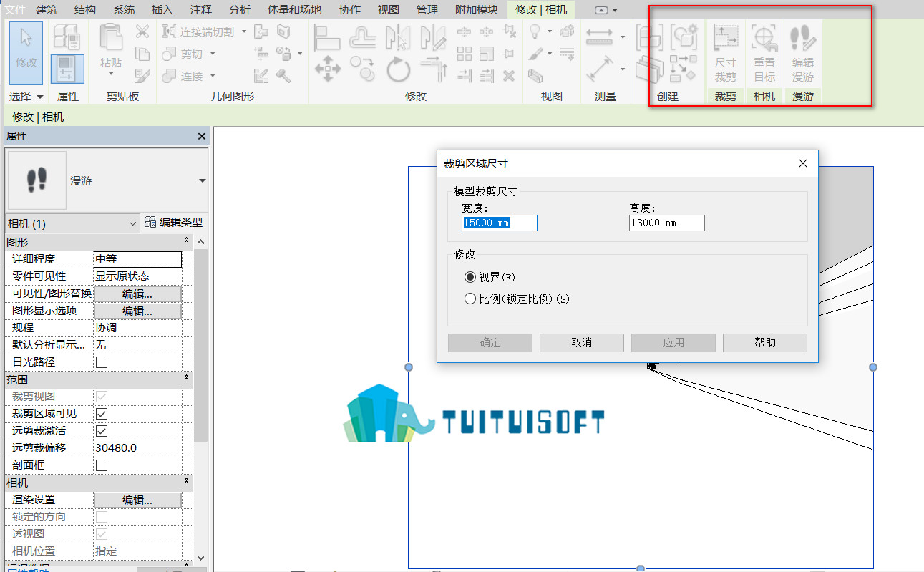Select the Rotate tool icon
Screen dimensions: 924x572
[398, 69]
